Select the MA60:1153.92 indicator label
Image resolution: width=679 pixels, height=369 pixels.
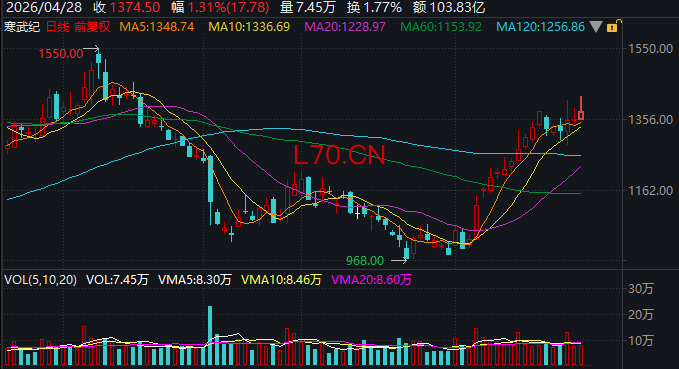pos(441,27)
